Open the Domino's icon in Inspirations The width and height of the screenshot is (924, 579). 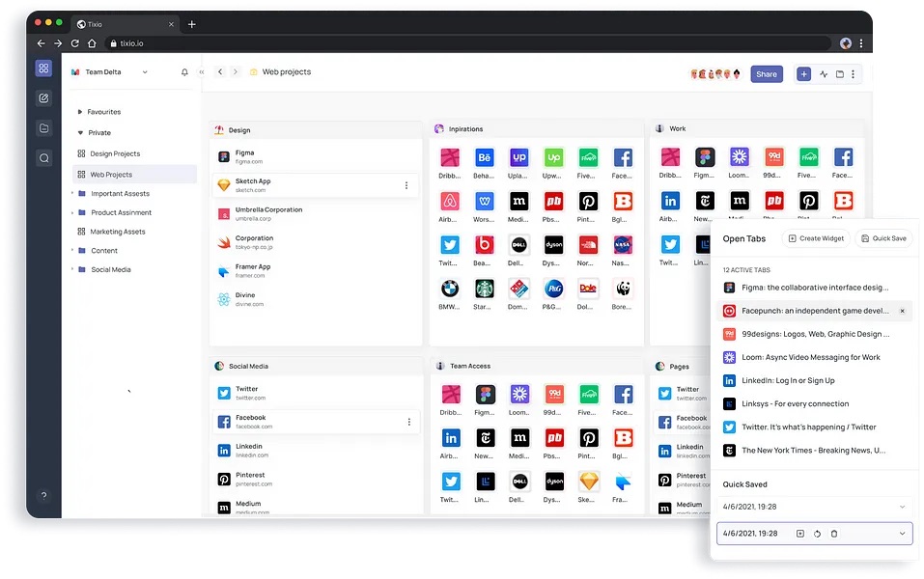[518, 289]
